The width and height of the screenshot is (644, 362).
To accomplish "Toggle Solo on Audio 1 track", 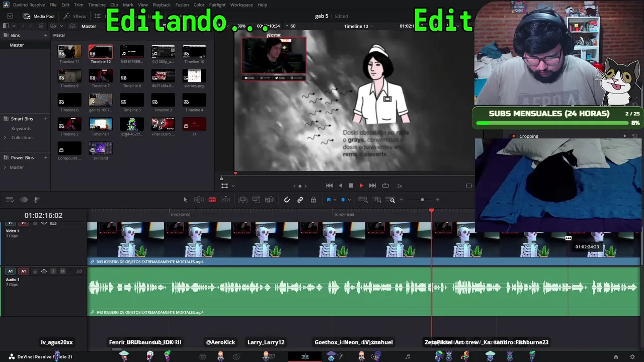I will 53,271.
